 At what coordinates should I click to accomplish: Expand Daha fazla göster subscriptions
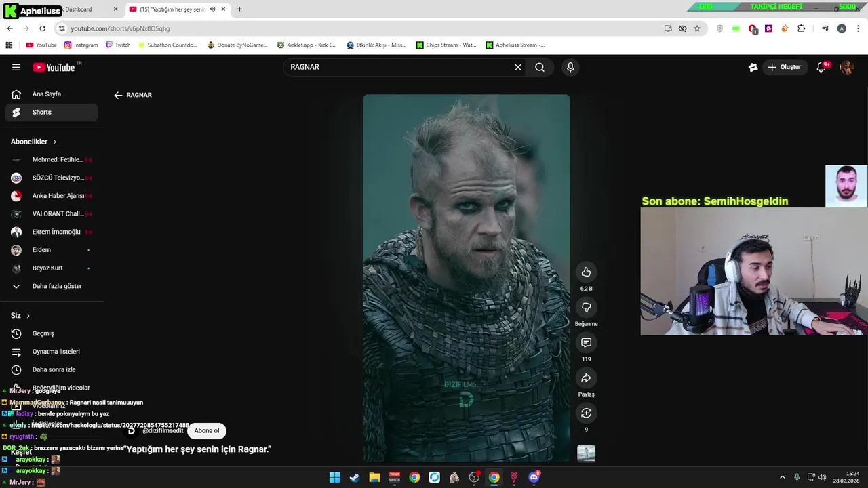[52, 286]
